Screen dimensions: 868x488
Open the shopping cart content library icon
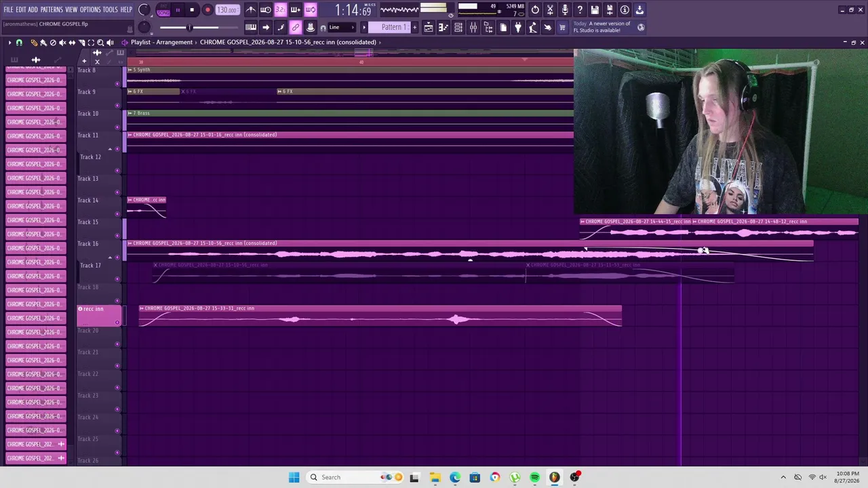click(x=562, y=27)
